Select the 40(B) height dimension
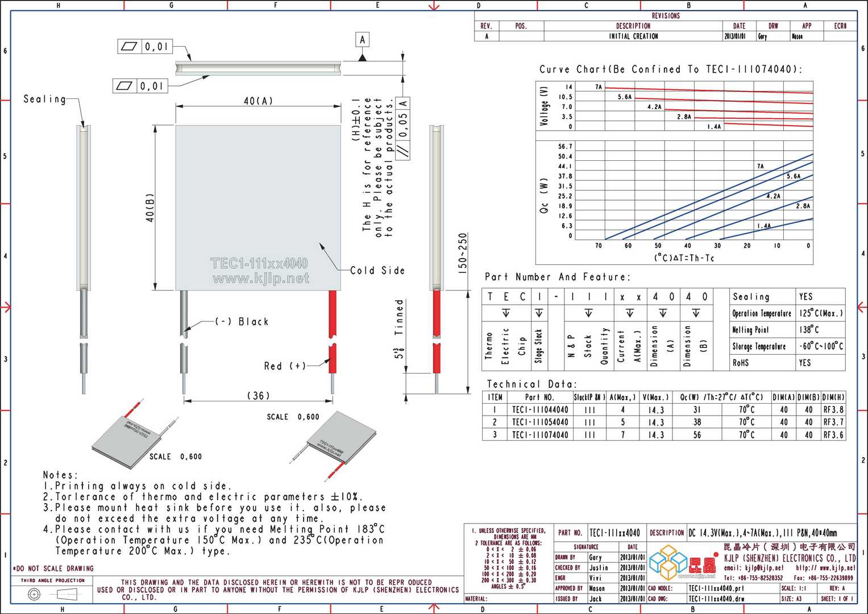The width and height of the screenshot is (868, 614). (x=150, y=208)
